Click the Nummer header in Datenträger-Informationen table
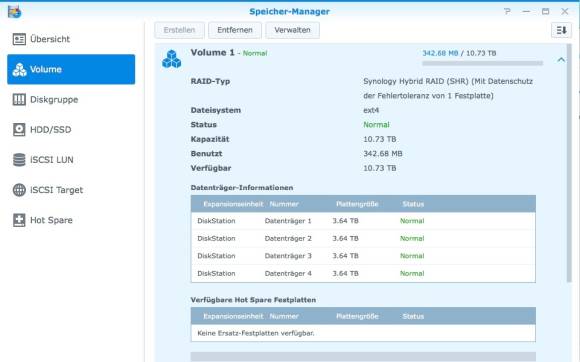Viewport: 580px width, 362px height. [x=284, y=204]
